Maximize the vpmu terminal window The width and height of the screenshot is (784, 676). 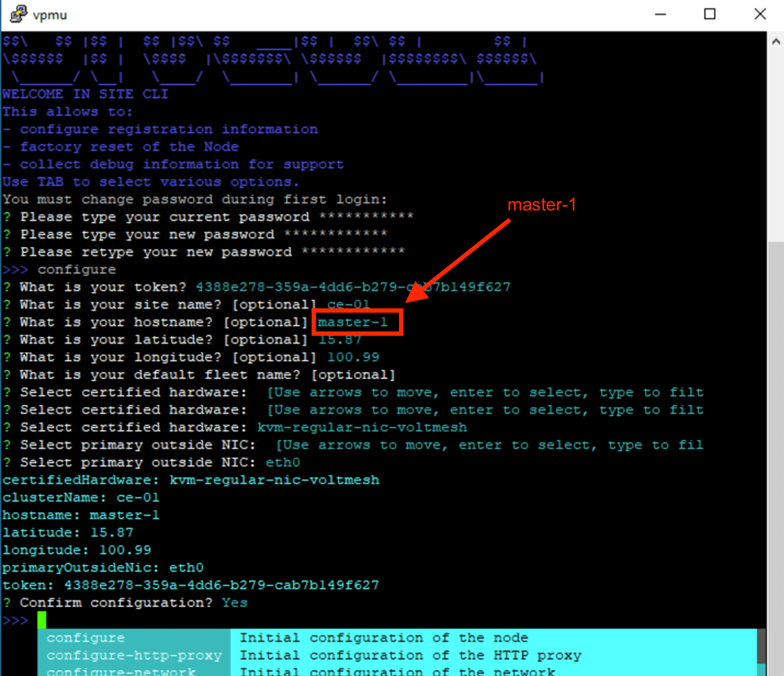coord(709,14)
